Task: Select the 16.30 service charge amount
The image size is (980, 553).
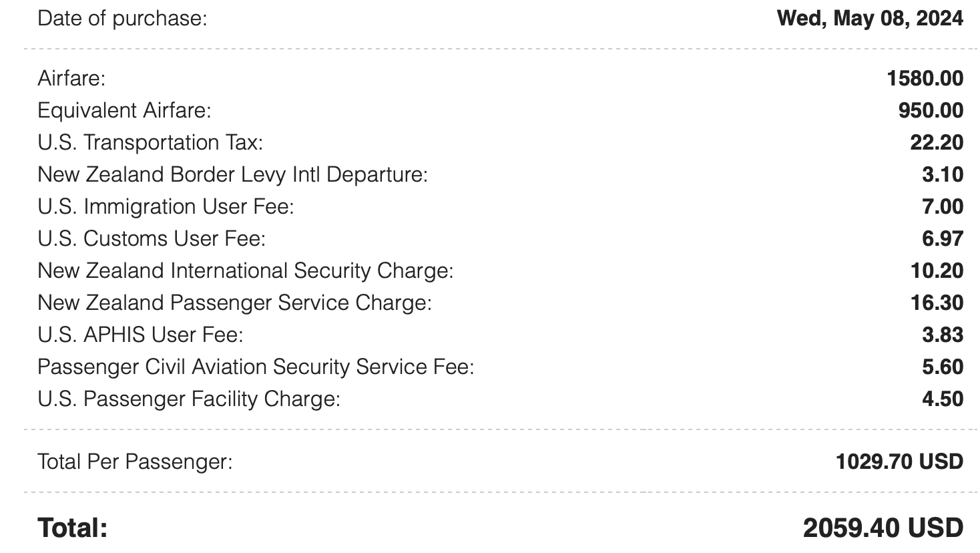Action: tap(937, 303)
